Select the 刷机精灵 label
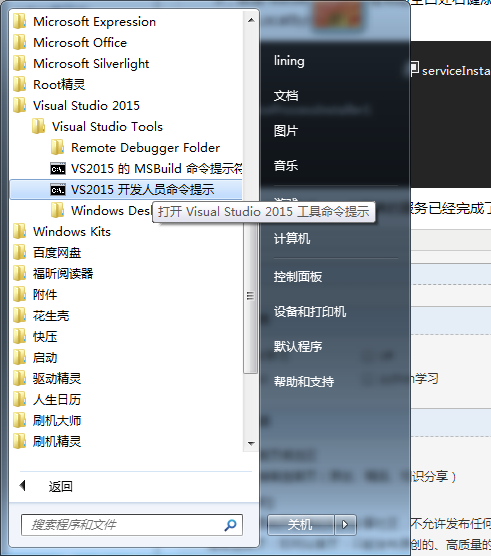The height and width of the screenshot is (556, 491). pos(57,441)
